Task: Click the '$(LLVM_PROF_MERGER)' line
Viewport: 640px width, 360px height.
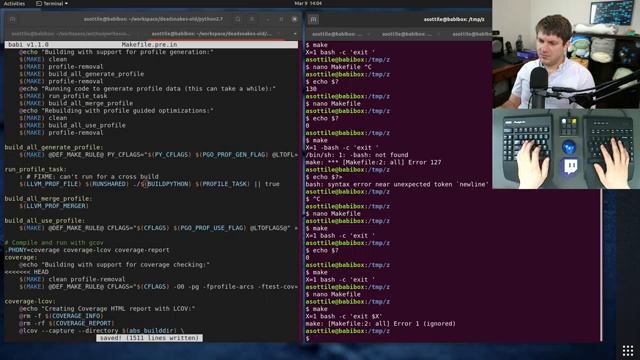Action: pos(53,206)
